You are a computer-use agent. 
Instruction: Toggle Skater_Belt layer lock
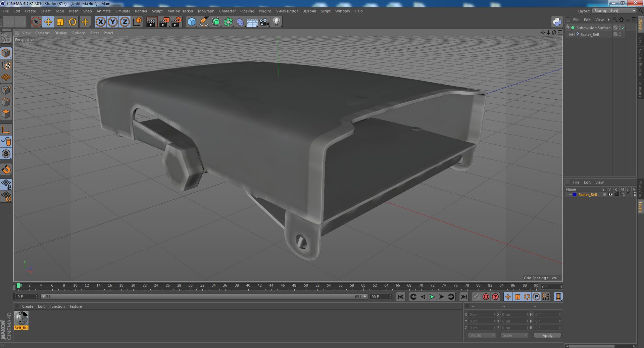pyautogui.click(x=628, y=195)
